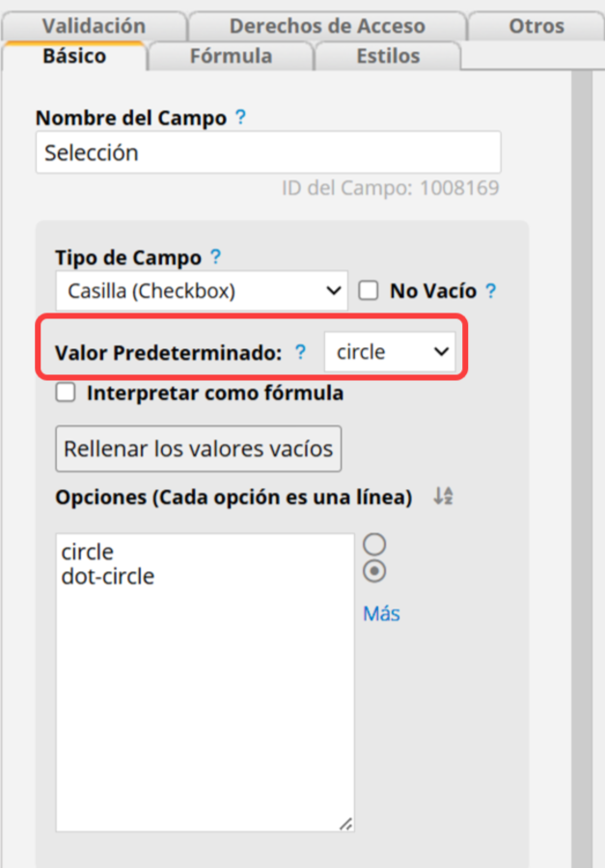Open the Derechos de Acceso tab
605x868 pixels.
tap(327, 26)
